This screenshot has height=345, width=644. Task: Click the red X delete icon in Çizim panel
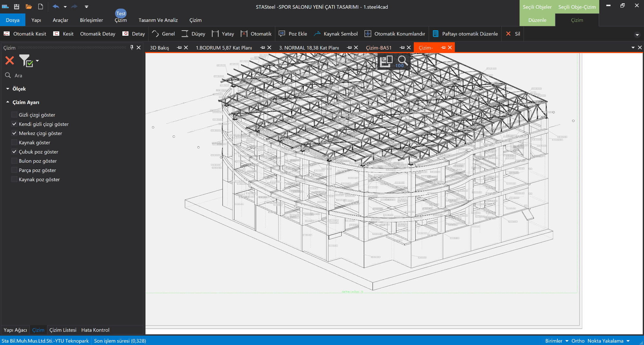(10, 61)
